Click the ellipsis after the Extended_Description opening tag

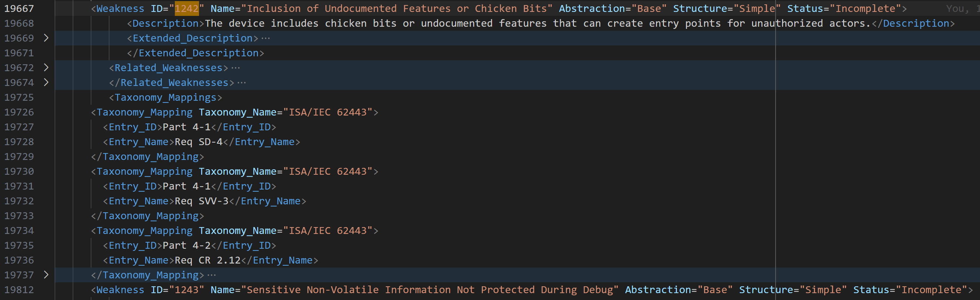coord(265,38)
